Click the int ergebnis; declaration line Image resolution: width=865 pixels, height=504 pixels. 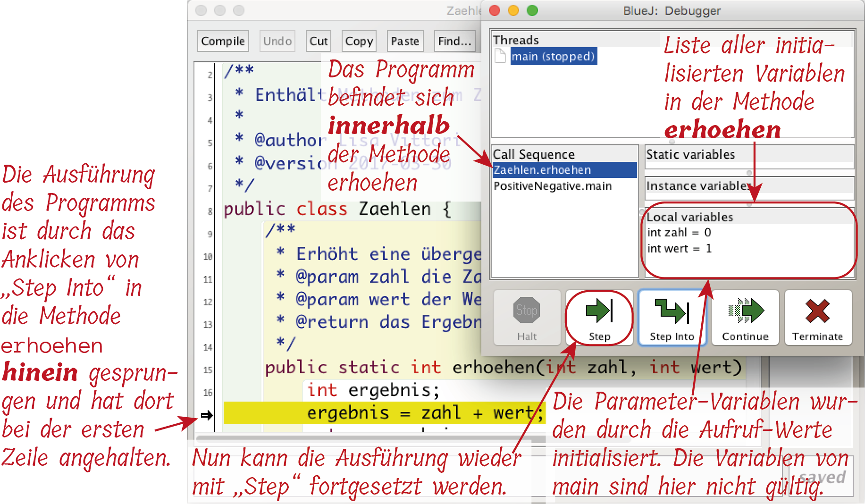[x=373, y=390]
